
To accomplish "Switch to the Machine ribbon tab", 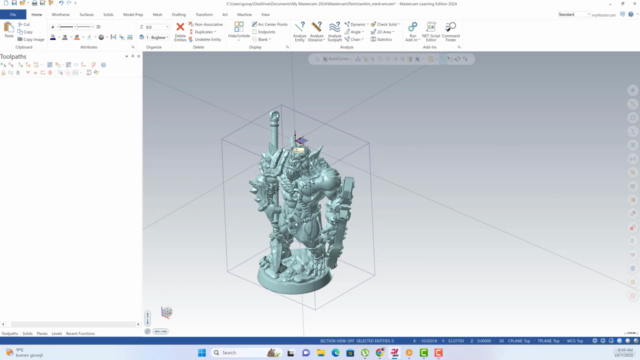I will pyautogui.click(x=244, y=14).
